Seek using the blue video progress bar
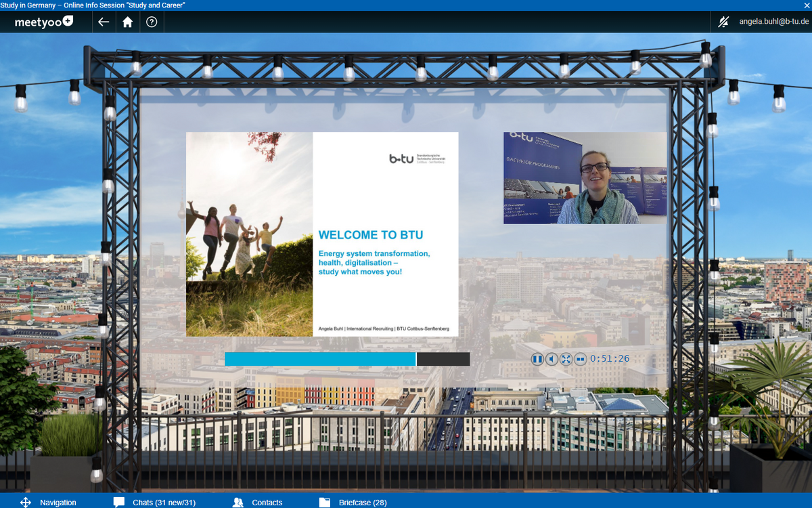The image size is (812, 508). [x=347, y=359]
